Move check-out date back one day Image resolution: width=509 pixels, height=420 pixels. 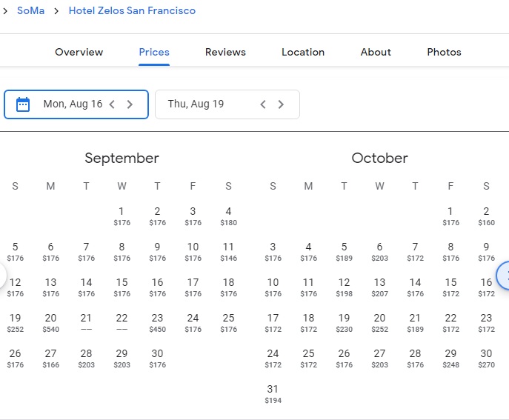(x=263, y=104)
